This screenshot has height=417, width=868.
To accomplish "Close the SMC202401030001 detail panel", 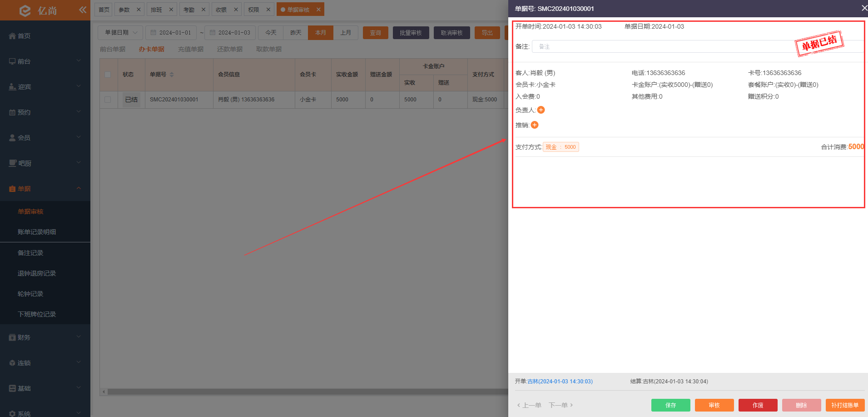I will click(864, 8).
